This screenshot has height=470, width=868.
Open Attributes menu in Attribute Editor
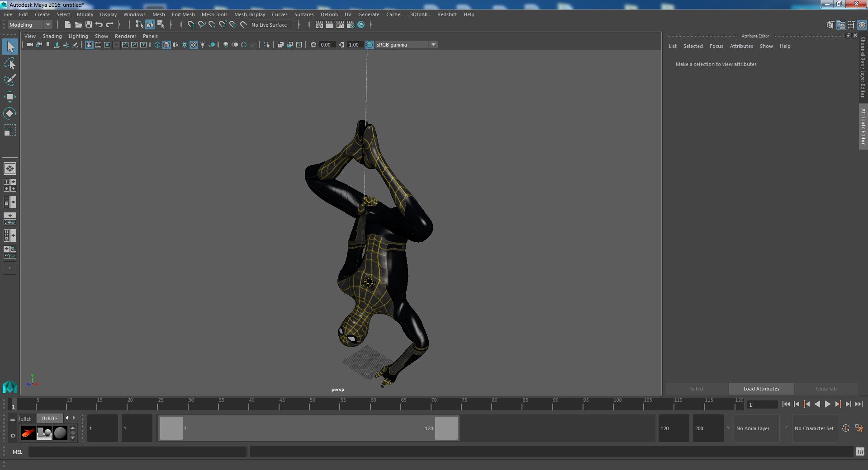[741, 46]
